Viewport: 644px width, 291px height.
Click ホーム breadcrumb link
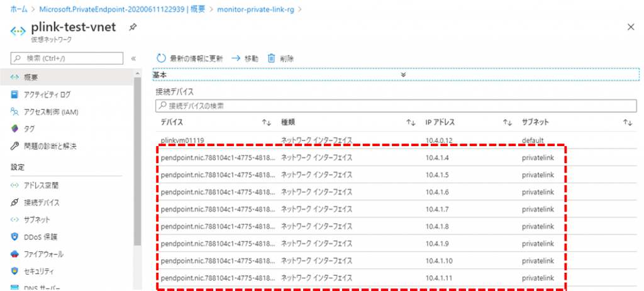19,9
